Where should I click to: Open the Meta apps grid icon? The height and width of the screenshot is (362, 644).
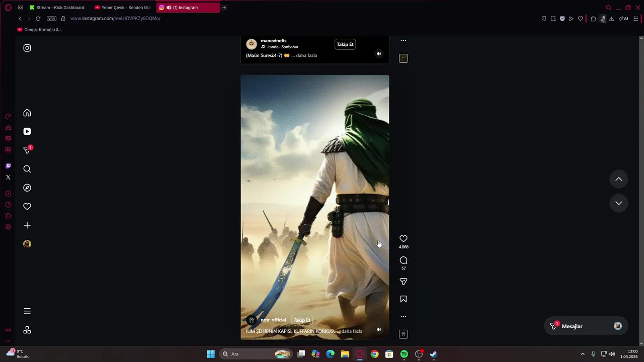coord(27,330)
